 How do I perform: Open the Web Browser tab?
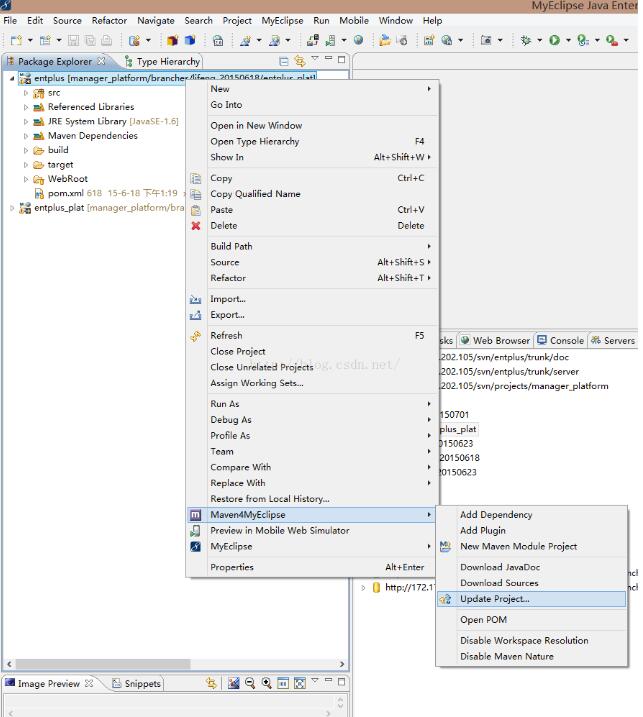click(495, 341)
